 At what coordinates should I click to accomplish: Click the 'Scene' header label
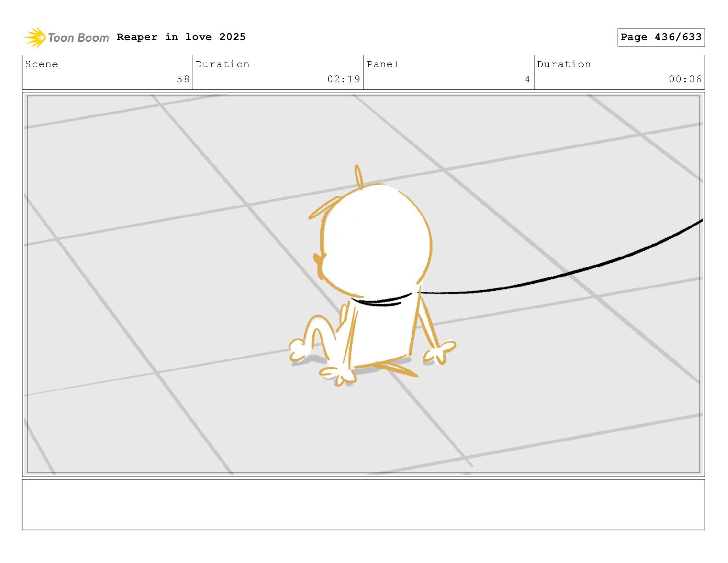[41, 64]
